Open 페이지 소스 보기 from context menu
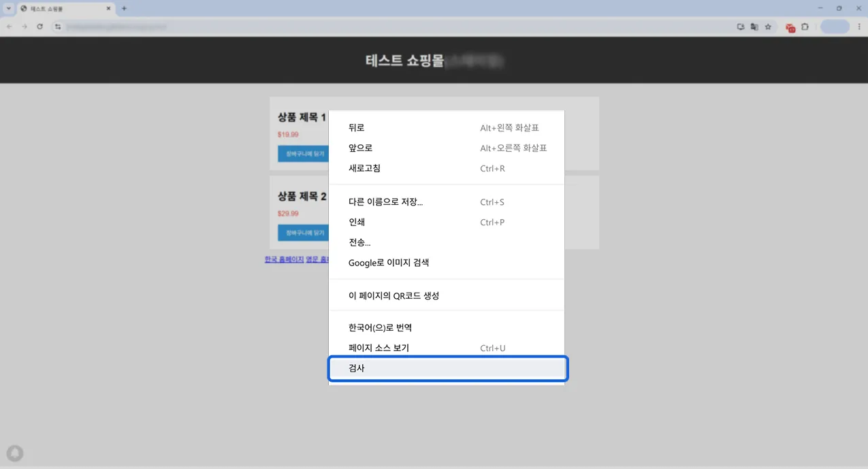This screenshot has width=868, height=469. [447, 349]
